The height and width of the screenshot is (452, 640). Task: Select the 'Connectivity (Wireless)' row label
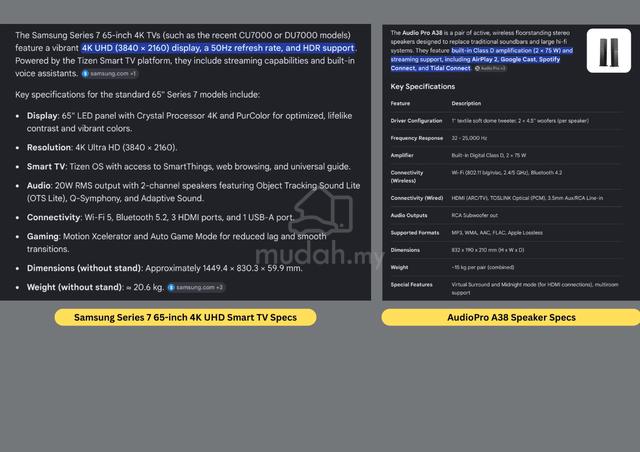pyautogui.click(x=407, y=176)
